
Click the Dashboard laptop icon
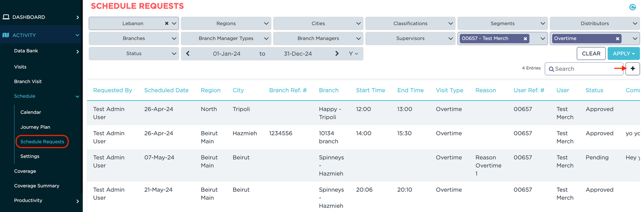[x=6, y=17]
